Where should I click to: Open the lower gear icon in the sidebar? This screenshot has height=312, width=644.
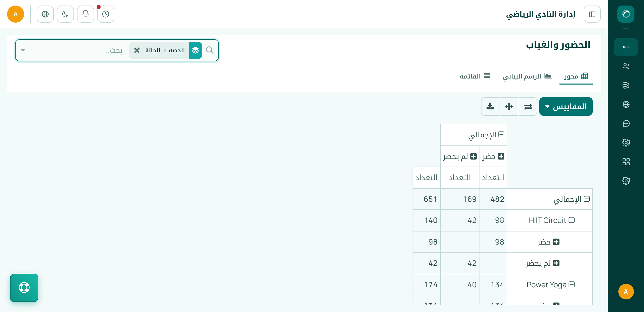tap(626, 181)
